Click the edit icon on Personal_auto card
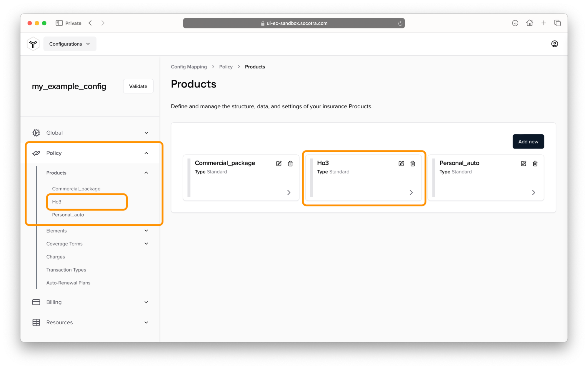 coord(523,163)
